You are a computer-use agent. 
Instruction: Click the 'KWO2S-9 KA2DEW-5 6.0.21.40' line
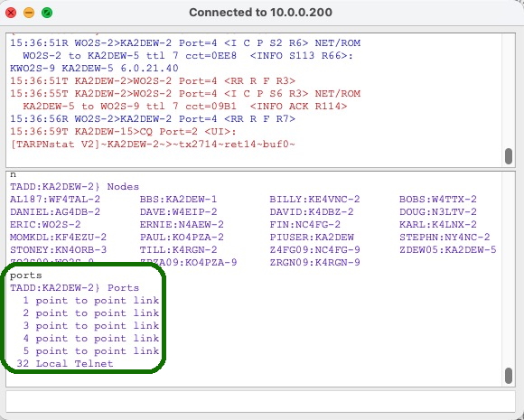click(x=94, y=68)
